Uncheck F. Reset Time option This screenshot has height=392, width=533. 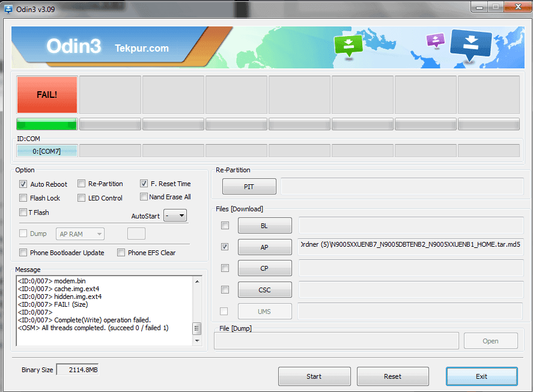(144, 184)
